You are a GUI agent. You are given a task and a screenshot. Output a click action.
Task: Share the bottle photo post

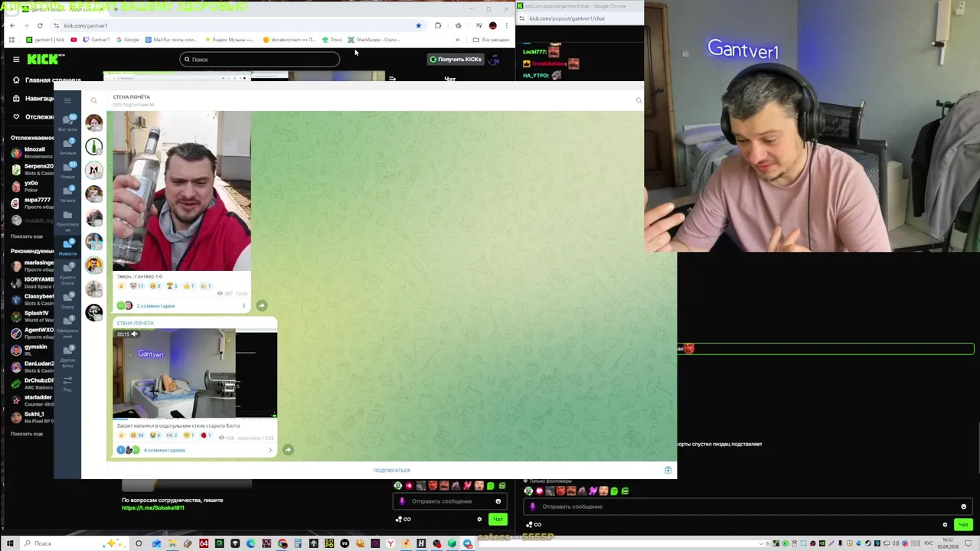click(x=261, y=305)
